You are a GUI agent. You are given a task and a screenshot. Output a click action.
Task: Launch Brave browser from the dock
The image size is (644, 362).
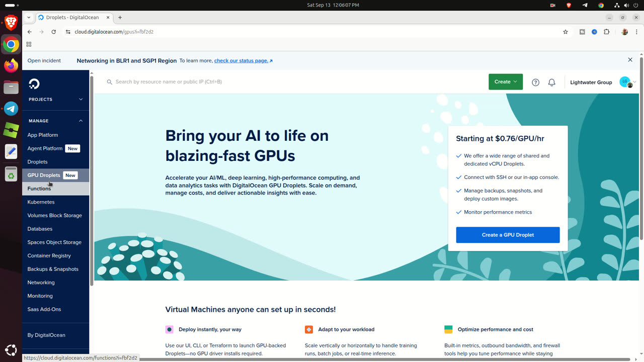(x=11, y=22)
